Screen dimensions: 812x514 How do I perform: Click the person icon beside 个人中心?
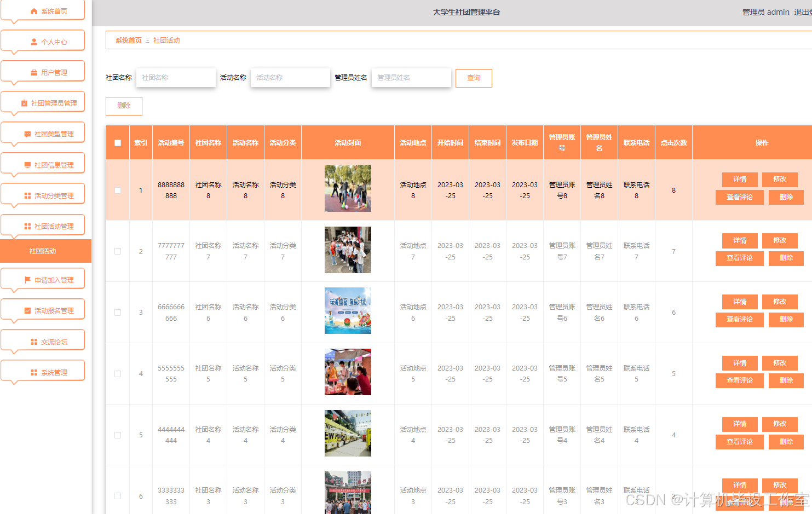pos(34,42)
